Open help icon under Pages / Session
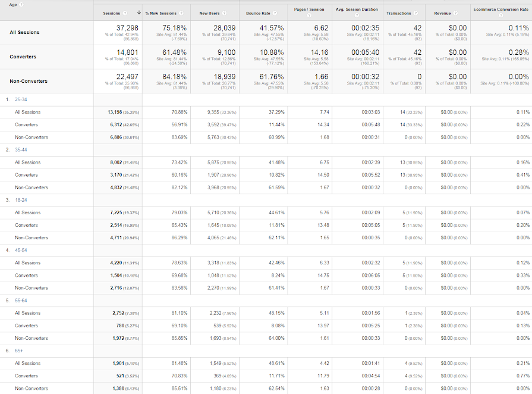 pos(309,15)
